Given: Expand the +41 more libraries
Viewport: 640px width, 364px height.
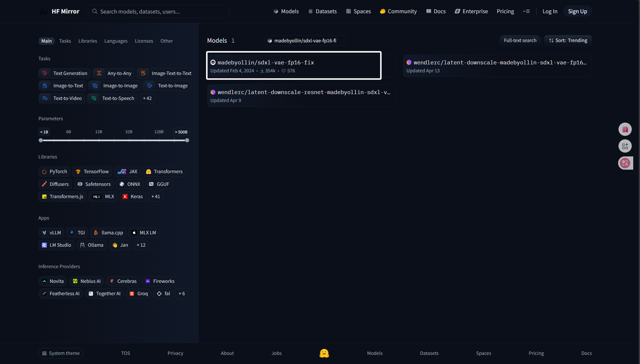Looking at the screenshot, I should click(x=156, y=196).
